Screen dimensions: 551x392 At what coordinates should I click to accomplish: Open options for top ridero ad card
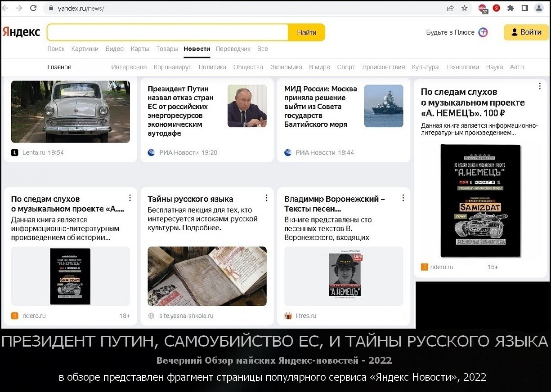pos(540,86)
